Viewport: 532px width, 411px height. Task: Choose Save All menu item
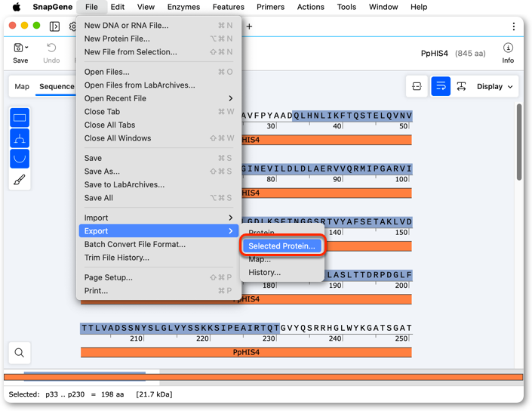click(158, 198)
